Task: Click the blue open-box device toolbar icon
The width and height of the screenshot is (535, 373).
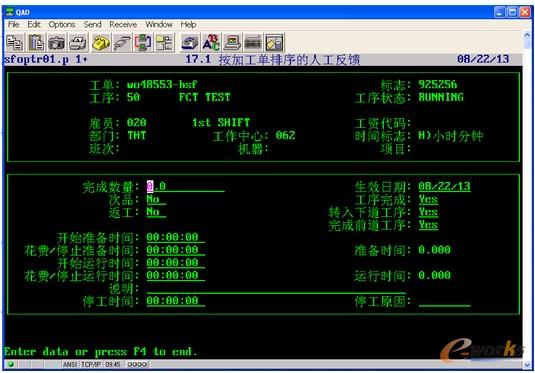Action: point(190,43)
